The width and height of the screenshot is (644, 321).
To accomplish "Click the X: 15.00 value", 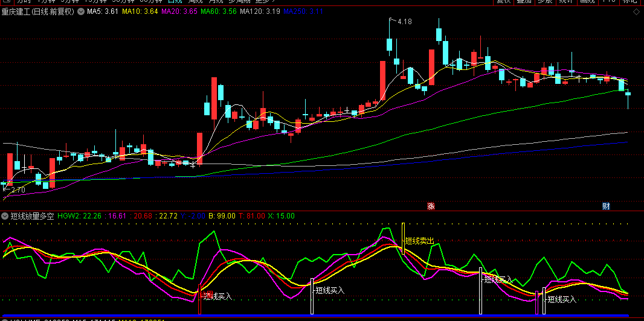I will tap(282, 215).
